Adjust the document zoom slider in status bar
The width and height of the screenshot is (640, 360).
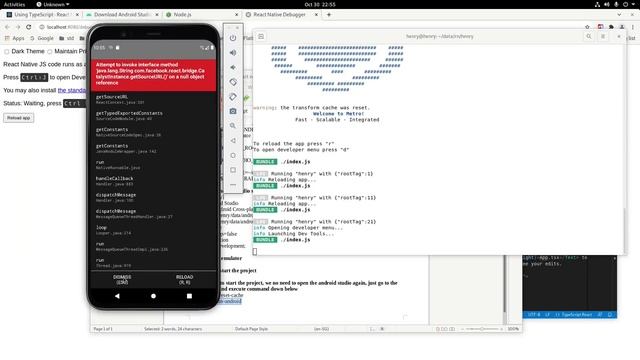click(x=482, y=329)
